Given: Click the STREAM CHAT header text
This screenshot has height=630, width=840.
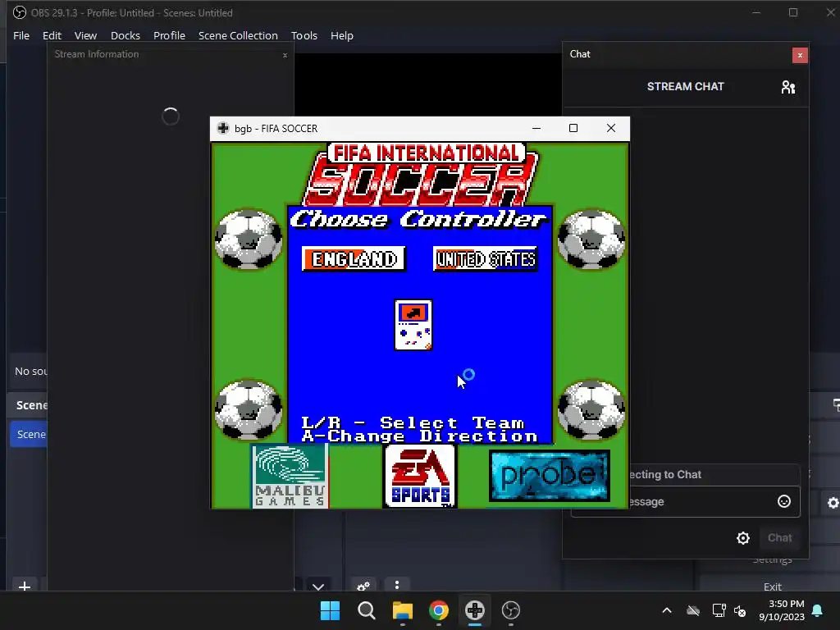Looking at the screenshot, I should coord(685,87).
